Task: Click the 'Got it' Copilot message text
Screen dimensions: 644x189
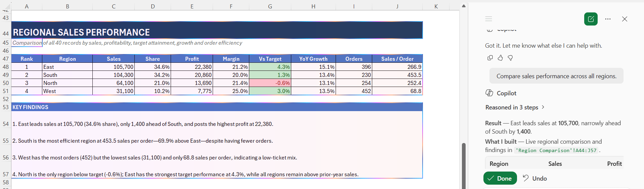Action: (x=544, y=45)
